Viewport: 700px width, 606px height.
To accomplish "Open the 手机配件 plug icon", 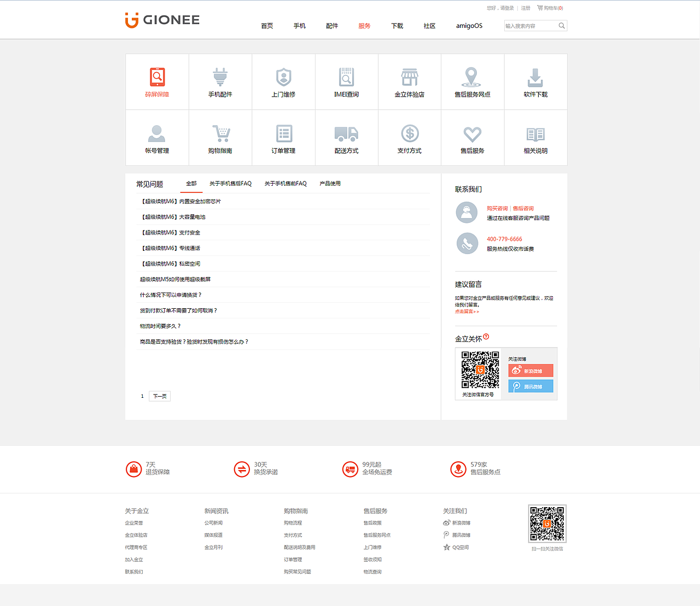I will click(220, 77).
